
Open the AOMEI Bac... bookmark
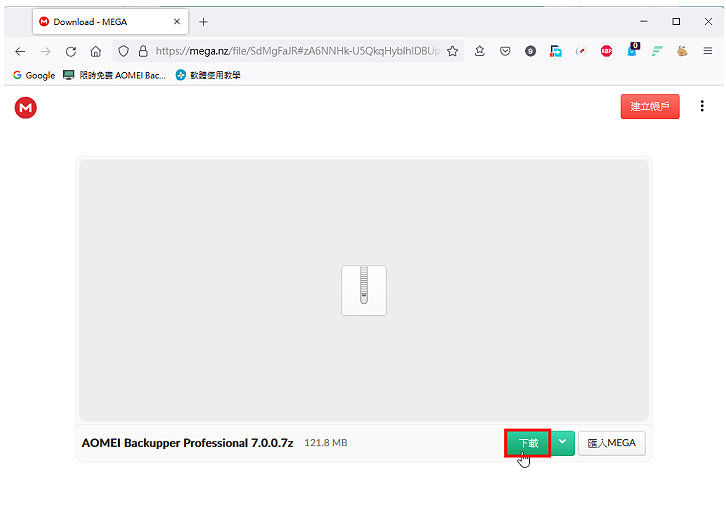(x=114, y=75)
